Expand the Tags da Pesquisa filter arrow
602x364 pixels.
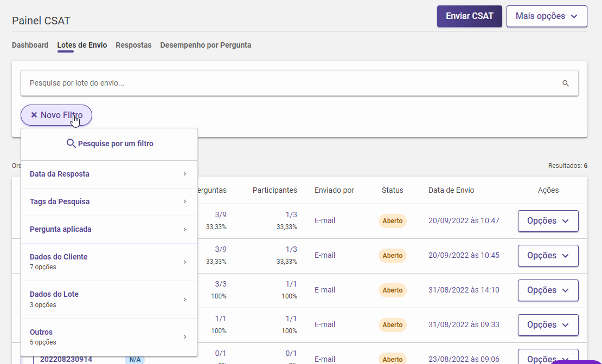(184, 201)
